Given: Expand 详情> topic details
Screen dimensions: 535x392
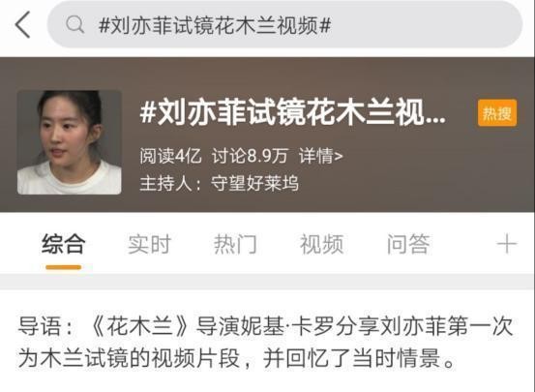Looking at the screenshot, I should point(321,157).
